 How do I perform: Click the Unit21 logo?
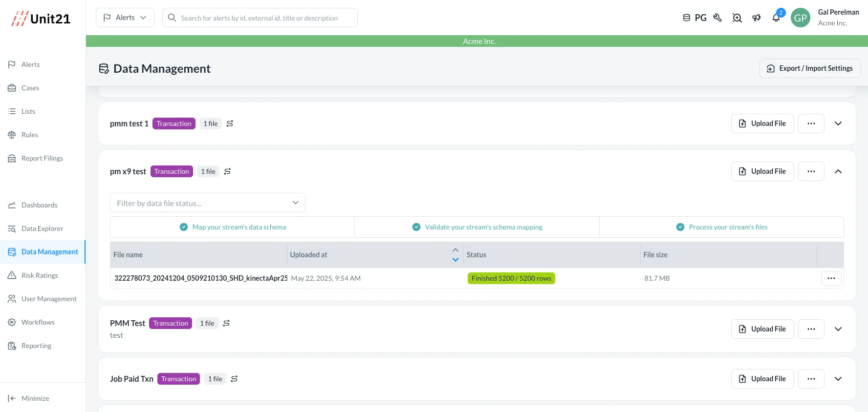(x=42, y=19)
